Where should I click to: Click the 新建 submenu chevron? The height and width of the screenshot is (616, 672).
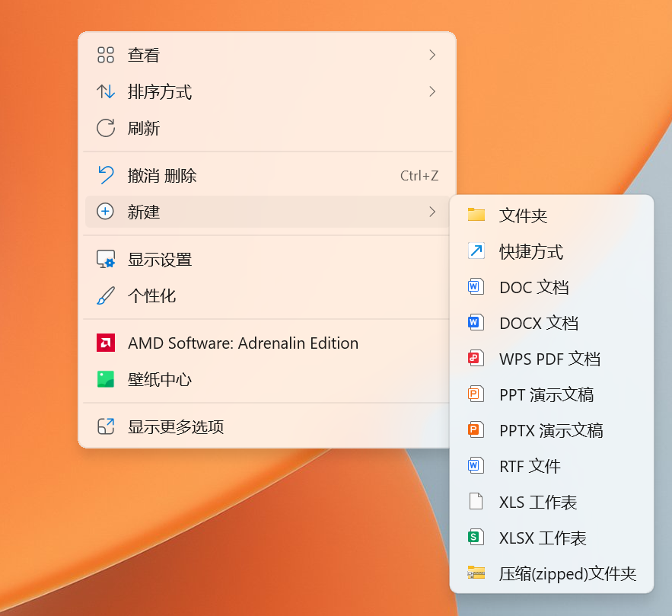pos(432,212)
